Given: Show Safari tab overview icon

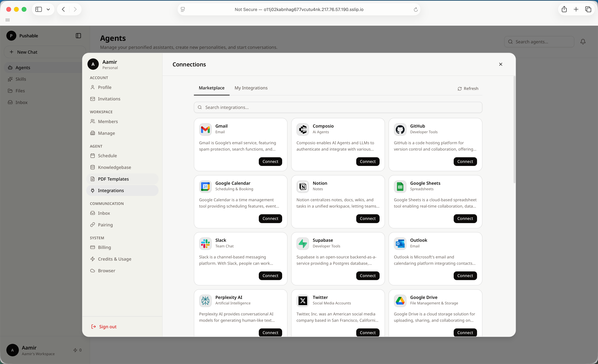Looking at the screenshot, I should click(588, 9).
